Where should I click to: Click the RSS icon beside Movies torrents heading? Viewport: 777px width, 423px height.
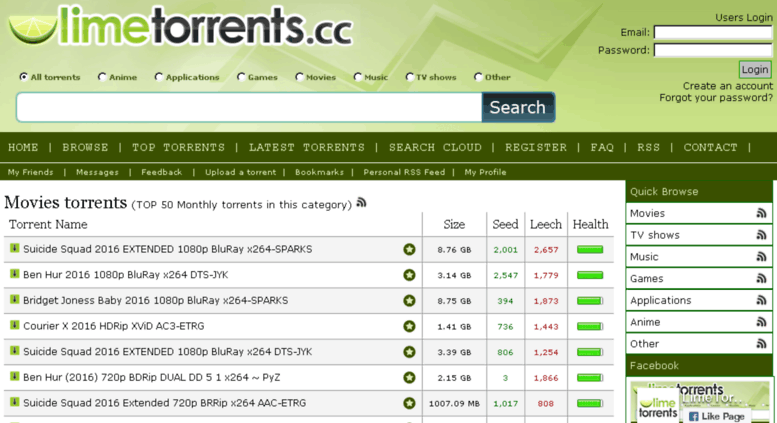(x=362, y=202)
